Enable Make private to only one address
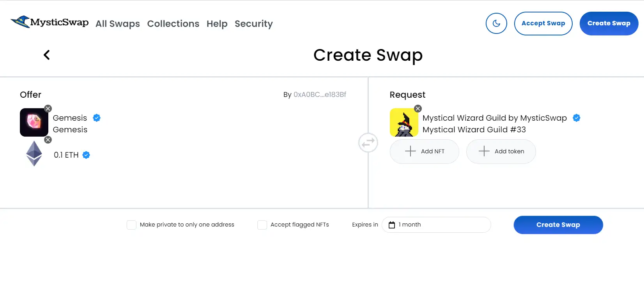Screen dimensions: 644x295 (132, 225)
